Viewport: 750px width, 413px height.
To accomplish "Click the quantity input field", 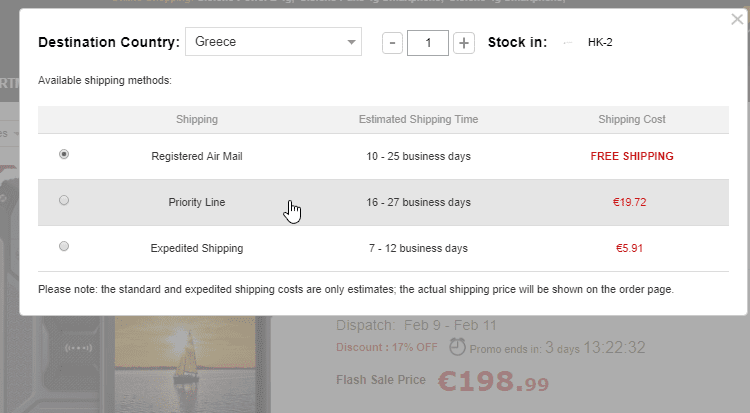I will [x=428, y=43].
